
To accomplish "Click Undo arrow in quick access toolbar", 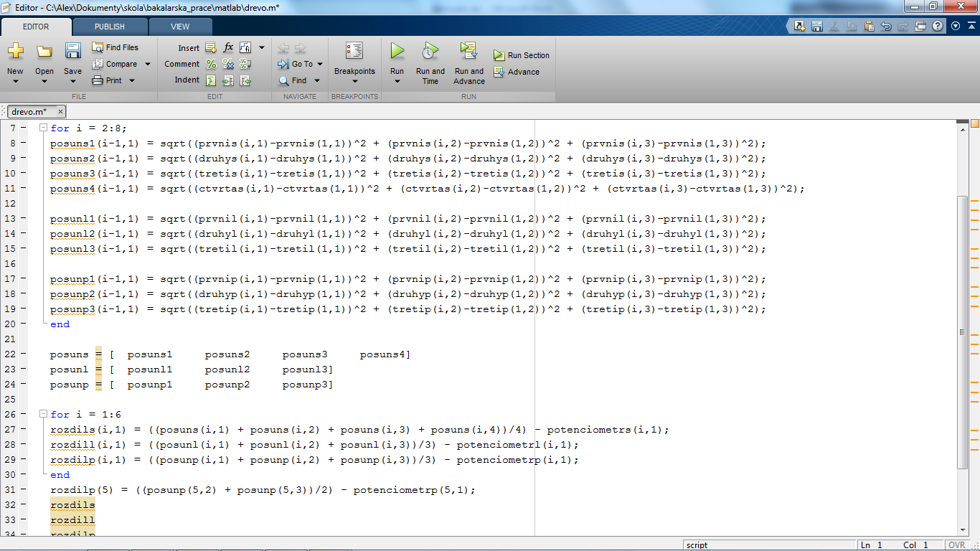I will (x=887, y=26).
